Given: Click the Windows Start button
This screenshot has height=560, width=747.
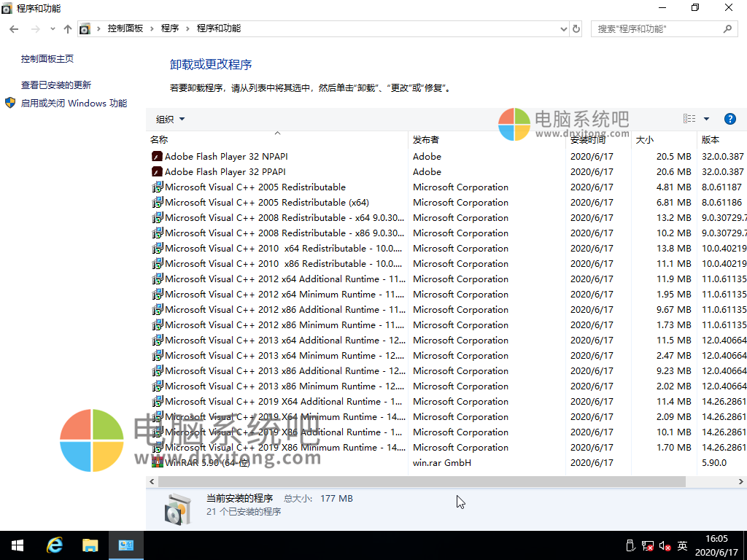Looking at the screenshot, I should tap(17, 545).
